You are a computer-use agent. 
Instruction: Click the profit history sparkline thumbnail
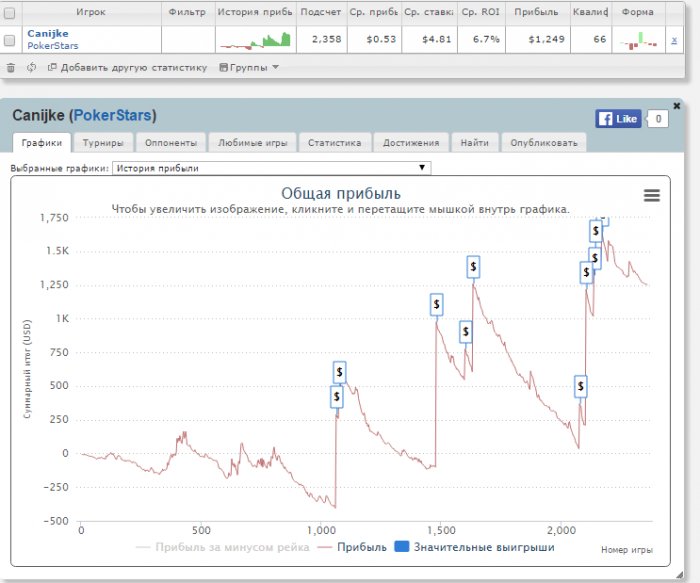tap(256, 41)
